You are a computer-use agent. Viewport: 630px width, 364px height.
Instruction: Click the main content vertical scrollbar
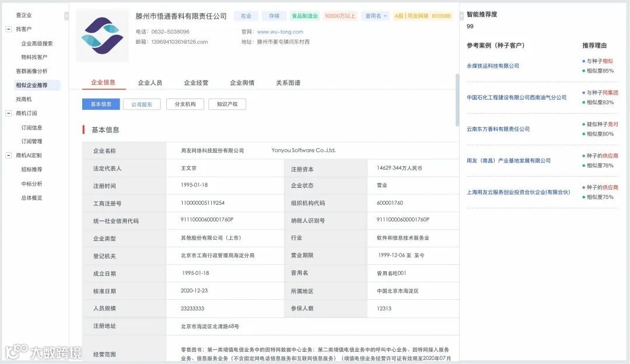pyautogui.click(x=457, y=100)
